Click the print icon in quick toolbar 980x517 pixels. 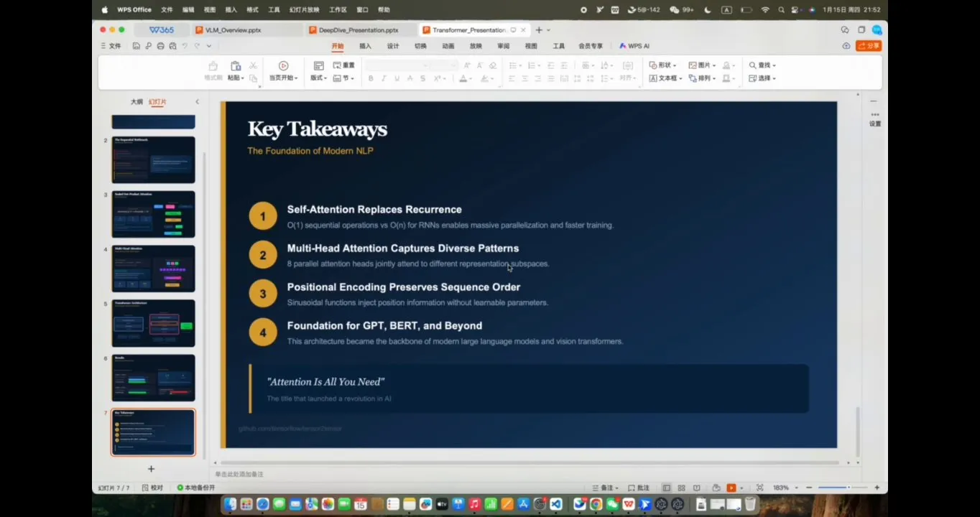pos(160,46)
